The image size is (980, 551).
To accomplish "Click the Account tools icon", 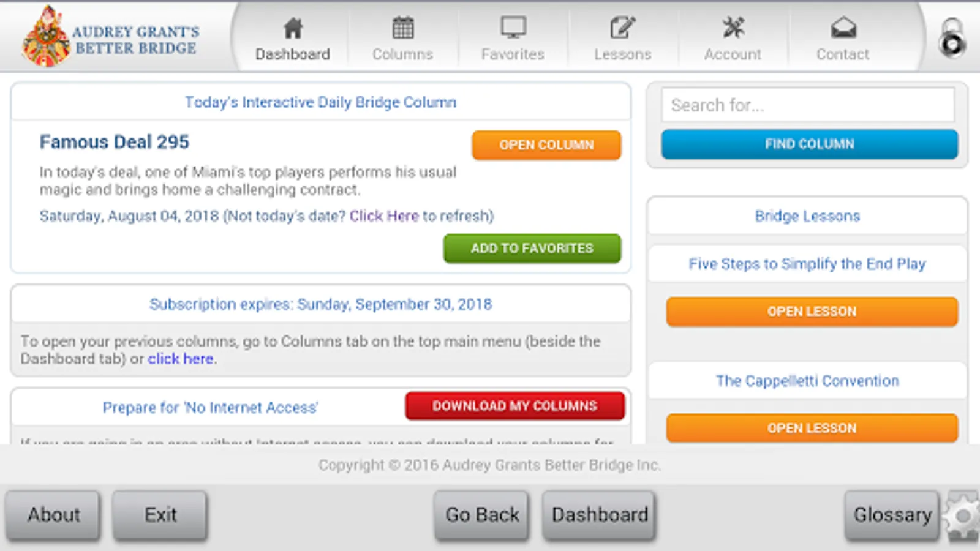I will click(x=733, y=28).
